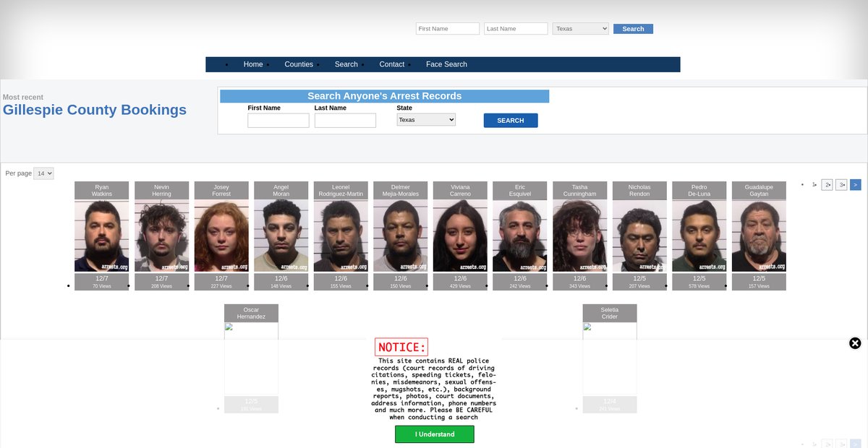
Task: Focus Last Name field in arrest records search
Action: tap(345, 121)
